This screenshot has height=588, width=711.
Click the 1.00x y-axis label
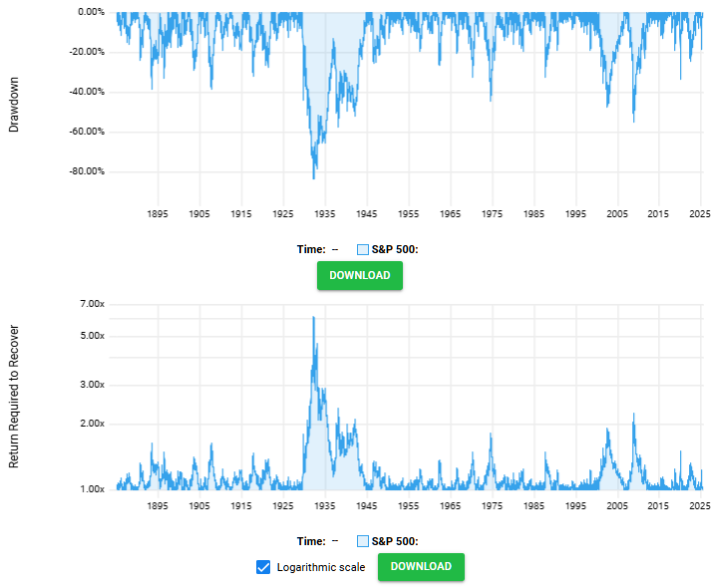tap(92, 489)
